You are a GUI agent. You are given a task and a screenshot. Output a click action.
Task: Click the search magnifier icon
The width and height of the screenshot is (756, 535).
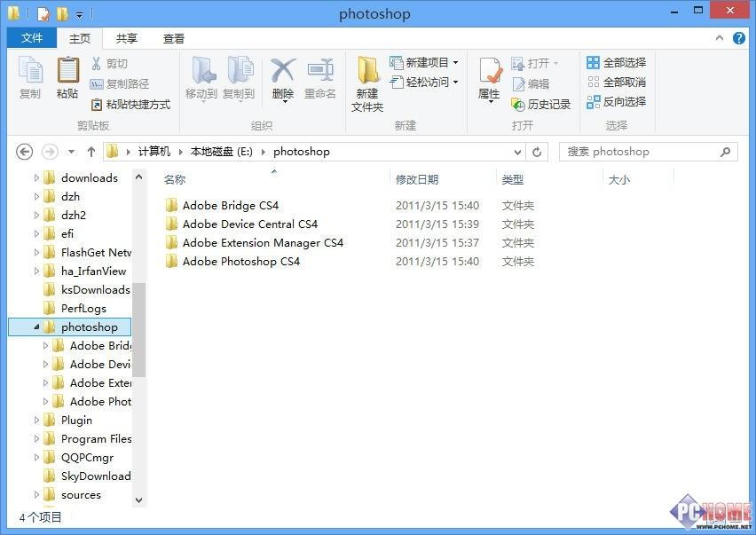click(x=725, y=152)
